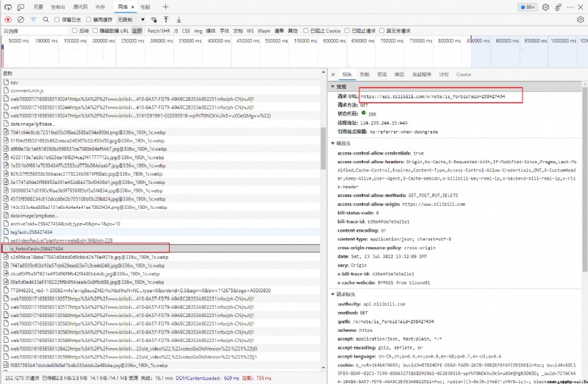The width and height of the screenshot is (588, 384).
Task: Select the All filter button
Action: pos(137,31)
